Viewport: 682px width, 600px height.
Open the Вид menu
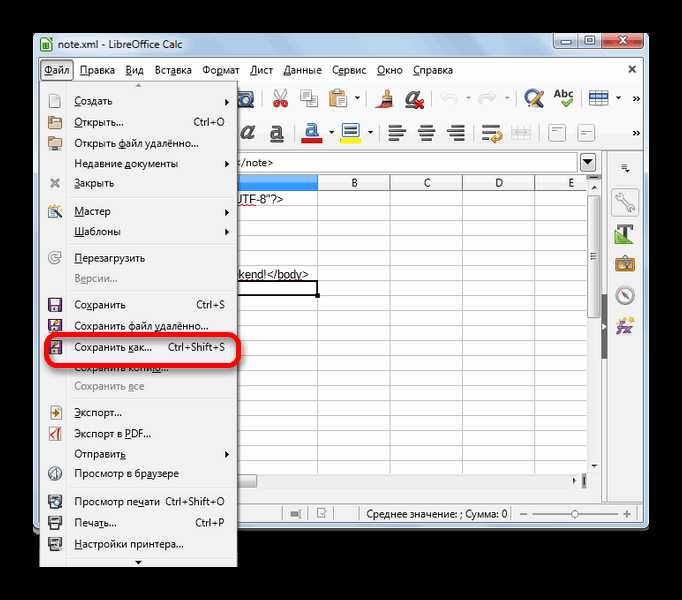pos(134,70)
